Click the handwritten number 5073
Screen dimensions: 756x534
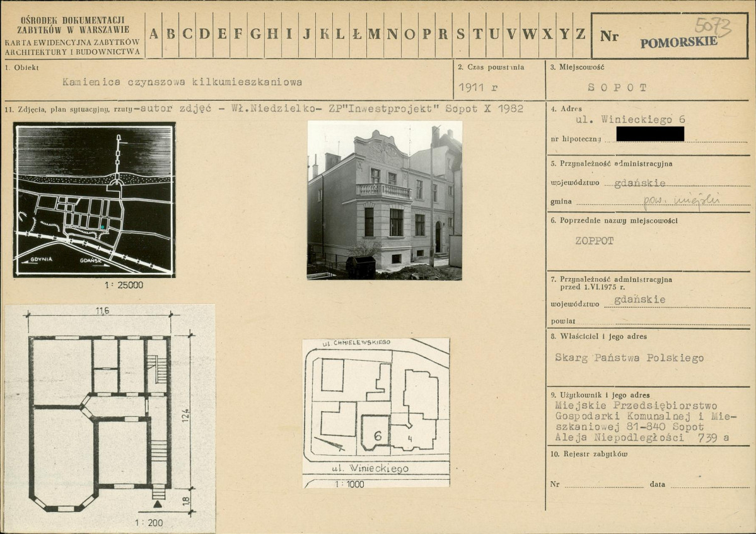click(x=712, y=26)
